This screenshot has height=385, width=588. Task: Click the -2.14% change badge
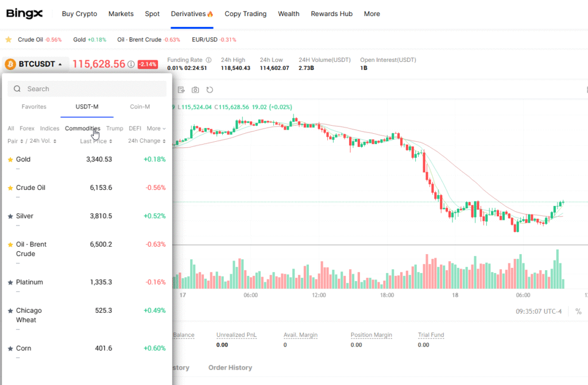[x=148, y=64]
